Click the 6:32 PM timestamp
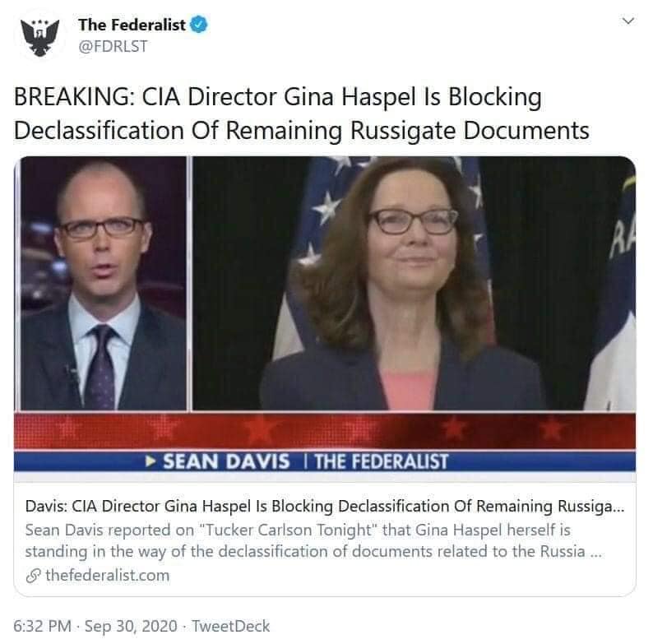 43,626
